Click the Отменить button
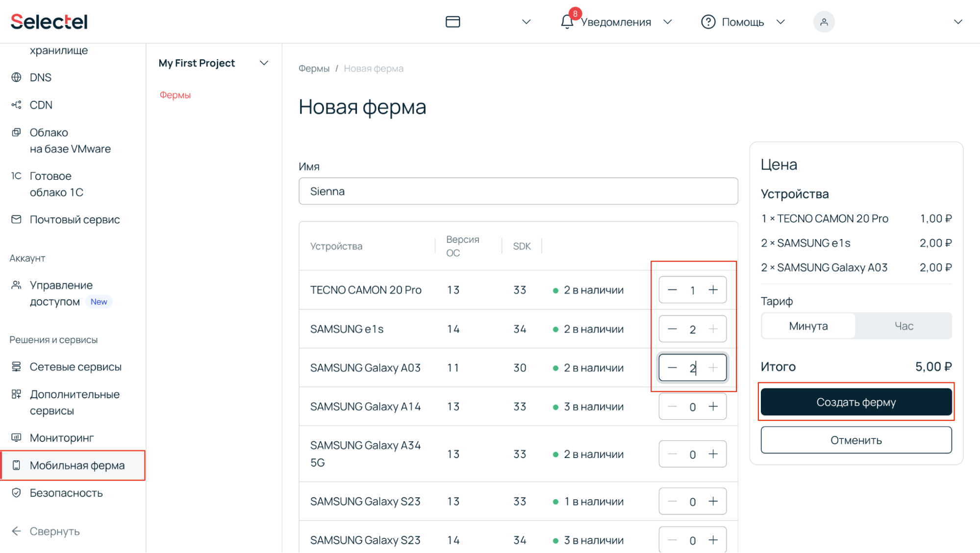This screenshot has height=553, width=980. tap(855, 440)
